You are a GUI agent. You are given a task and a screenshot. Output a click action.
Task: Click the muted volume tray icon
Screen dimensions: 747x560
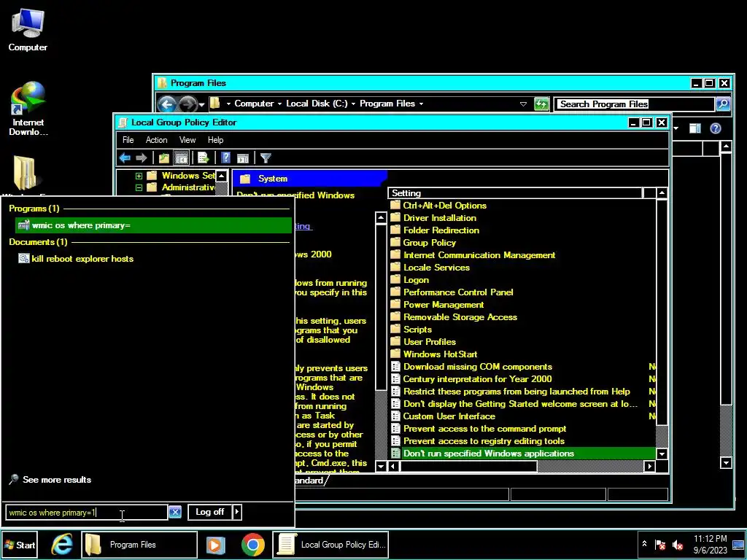click(x=677, y=544)
